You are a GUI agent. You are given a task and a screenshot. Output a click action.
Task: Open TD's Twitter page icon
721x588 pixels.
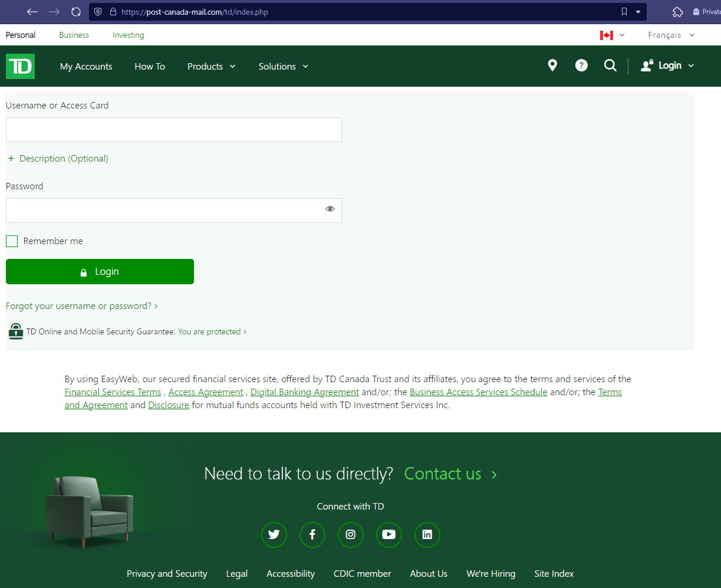coord(274,535)
